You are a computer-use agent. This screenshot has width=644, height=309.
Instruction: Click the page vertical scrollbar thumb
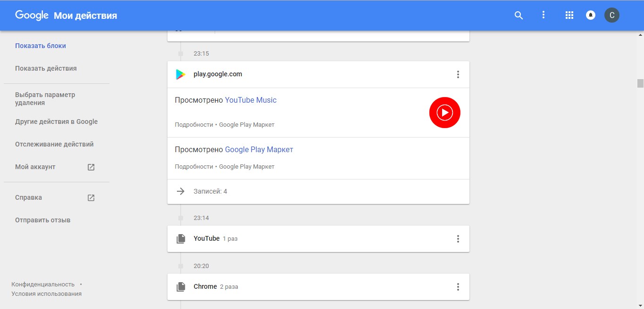point(640,83)
